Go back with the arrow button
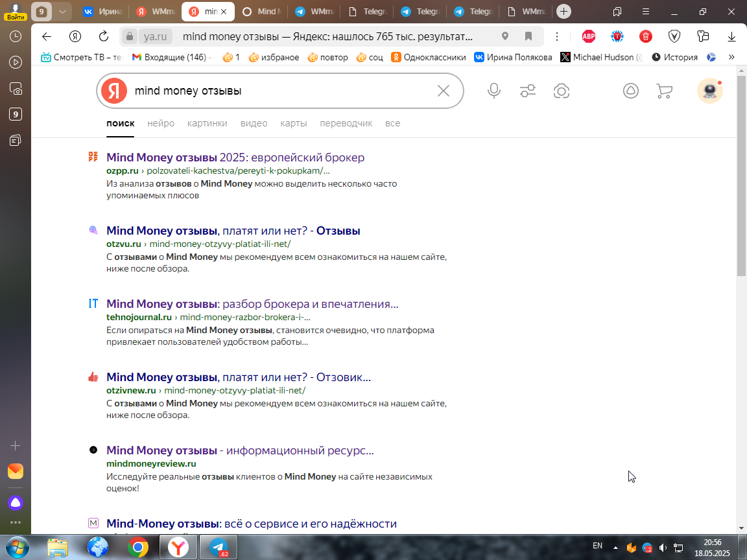Viewport: 747px width, 560px height. tap(46, 37)
